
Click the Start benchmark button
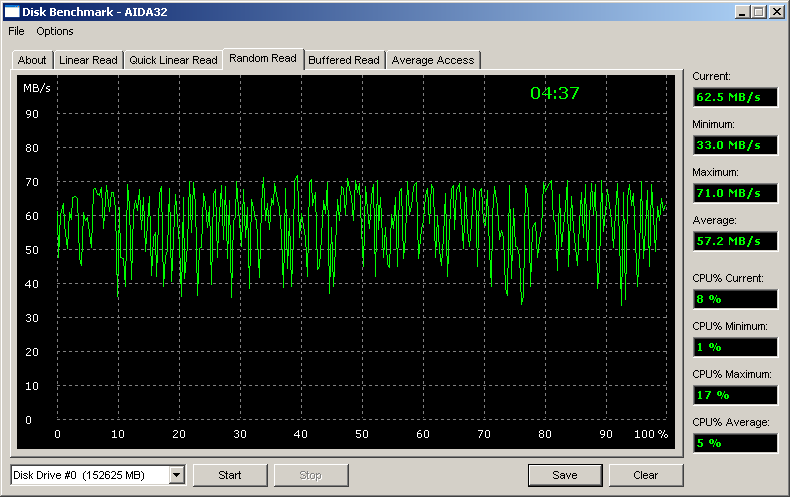(x=230, y=475)
